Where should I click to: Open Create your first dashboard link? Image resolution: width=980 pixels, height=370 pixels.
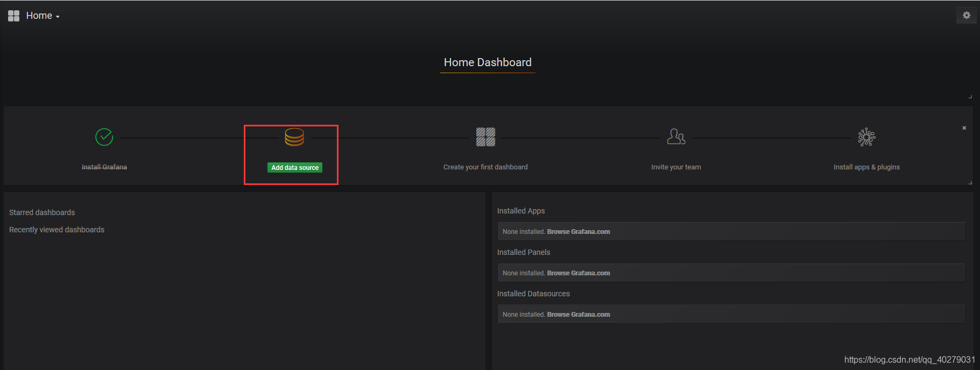[x=485, y=167]
